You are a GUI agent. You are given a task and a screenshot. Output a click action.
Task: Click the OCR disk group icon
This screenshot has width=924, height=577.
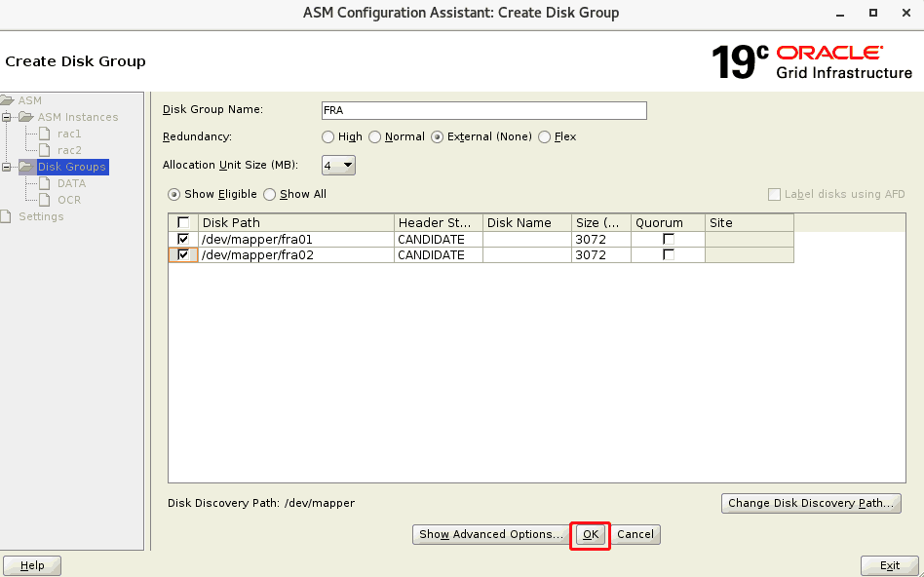click(x=44, y=200)
